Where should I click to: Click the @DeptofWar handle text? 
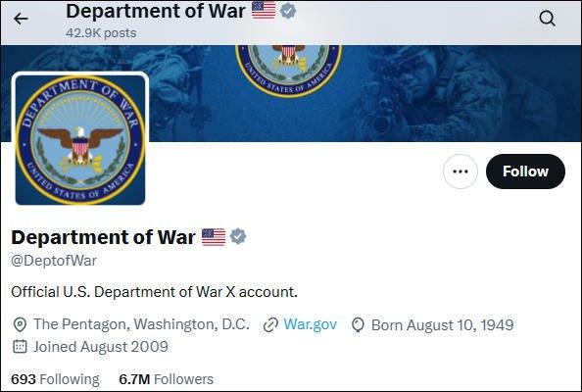click(x=54, y=261)
